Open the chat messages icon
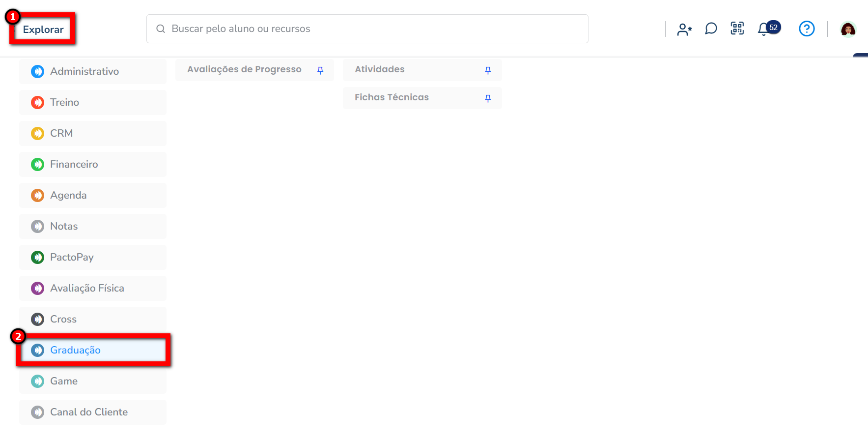 pos(711,29)
